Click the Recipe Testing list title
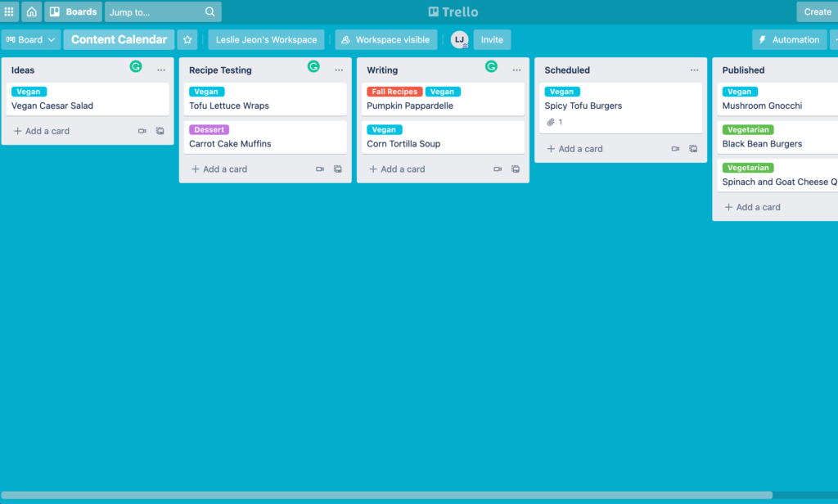838x504 pixels. 220,70
